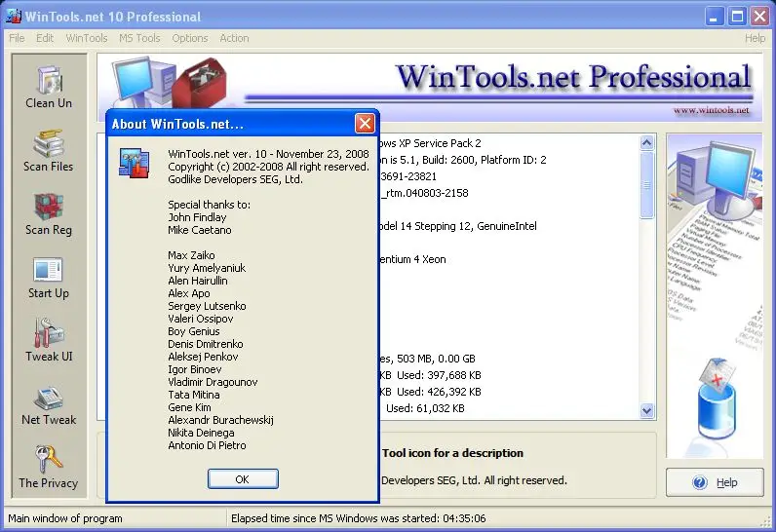The width and height of the screenshot is (776, 532).
Task: Click the scroll up arrow of info list
Action: (x=647, y=143)
